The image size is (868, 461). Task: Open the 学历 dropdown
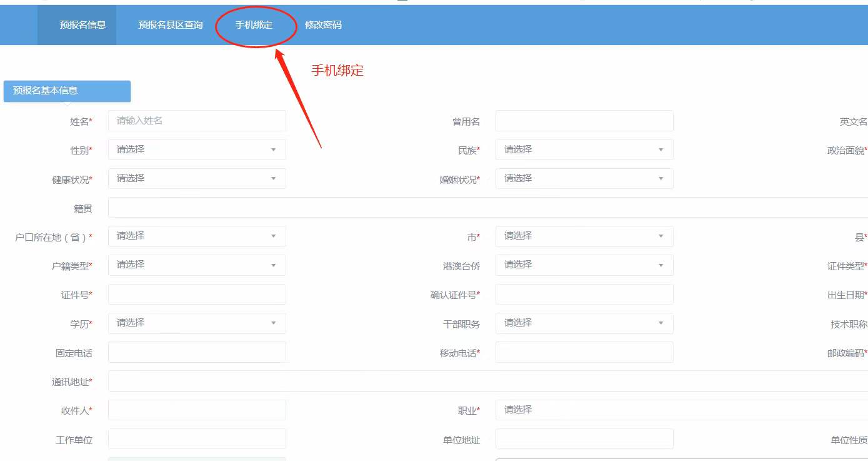point(197,323)
